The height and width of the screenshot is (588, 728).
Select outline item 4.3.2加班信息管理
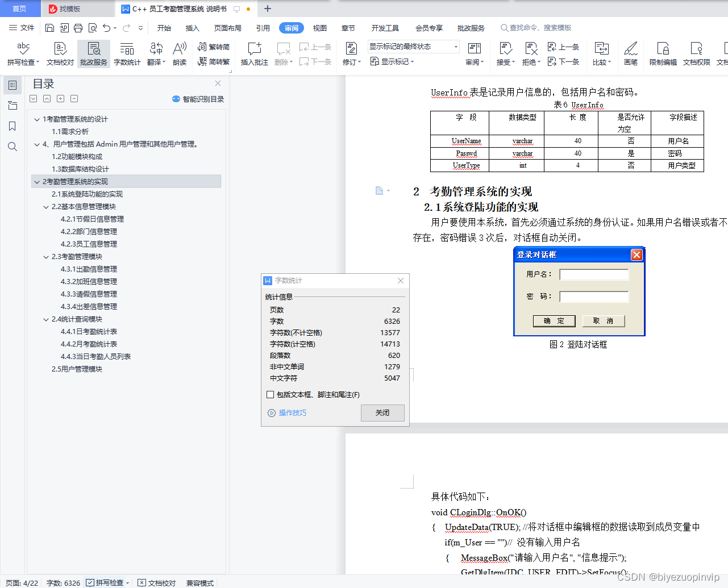(89, 282)
